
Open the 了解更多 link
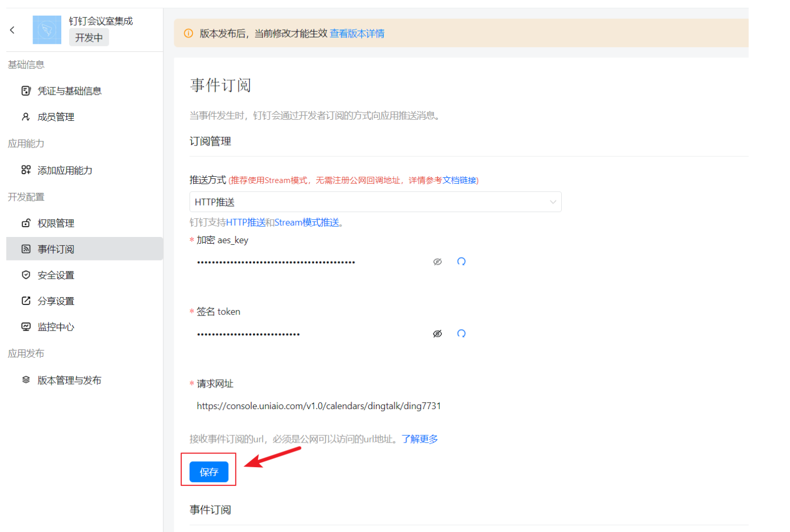420,439
